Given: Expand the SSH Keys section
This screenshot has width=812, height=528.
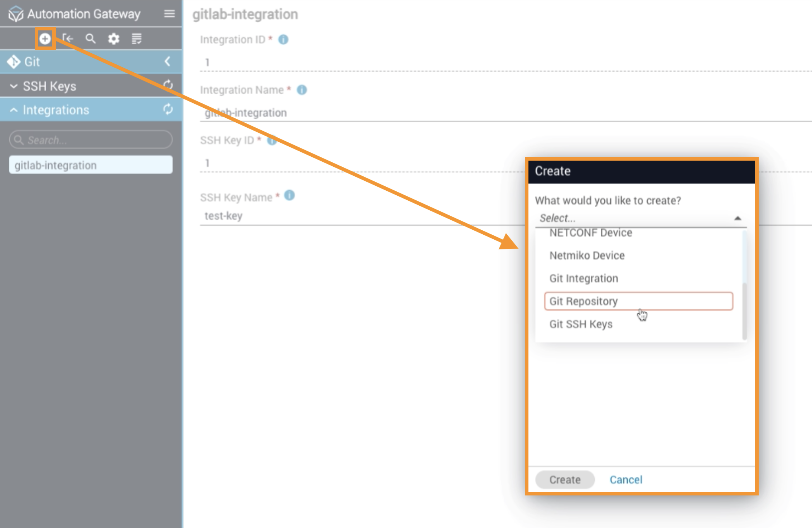Looking at the screenshot, I should 14,86.
